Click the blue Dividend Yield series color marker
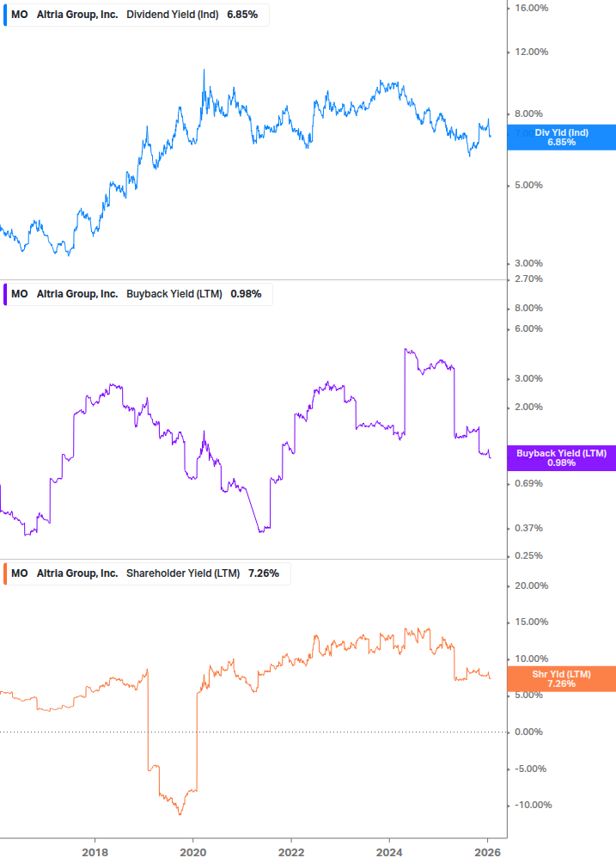The height and width of the screenshot is (864, 616). pyautogui.click(x=4, y=15)
